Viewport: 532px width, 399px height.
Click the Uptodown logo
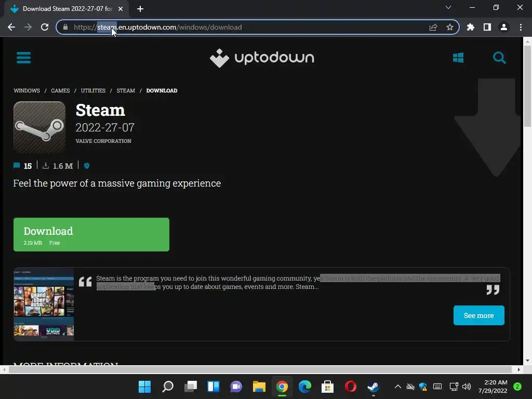click(x=262, y=58)
